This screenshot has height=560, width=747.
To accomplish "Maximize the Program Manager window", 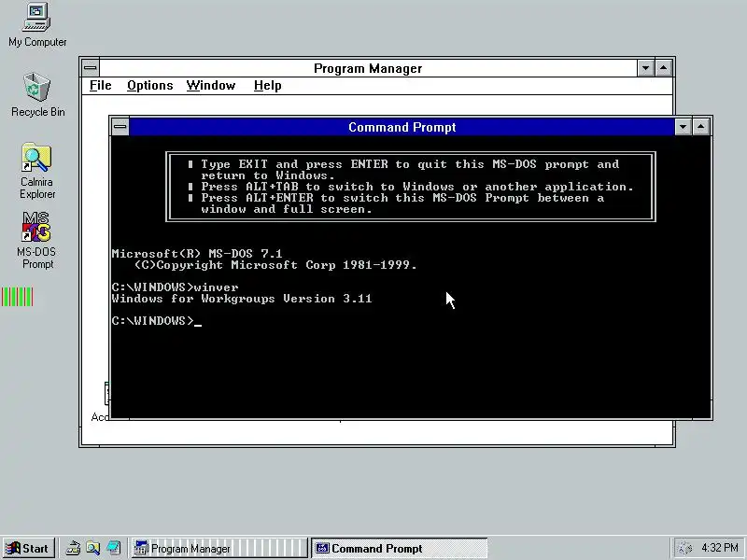I will click(664, 68).
